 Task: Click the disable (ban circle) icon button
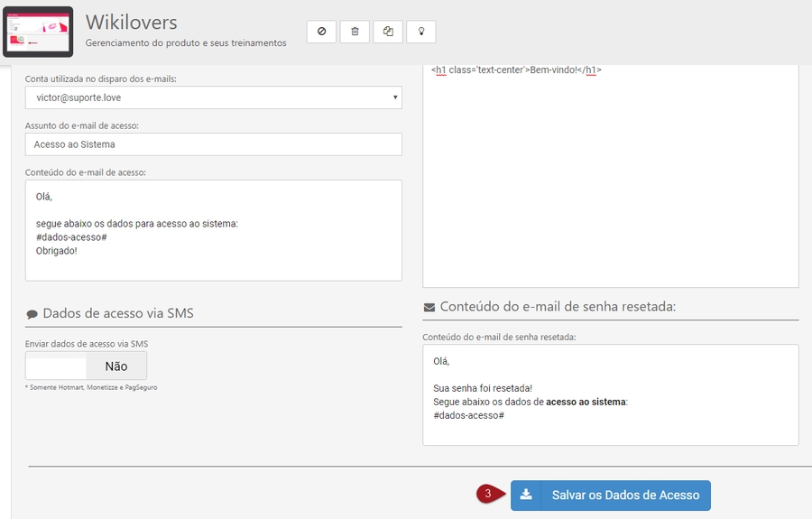pos(322,32)
